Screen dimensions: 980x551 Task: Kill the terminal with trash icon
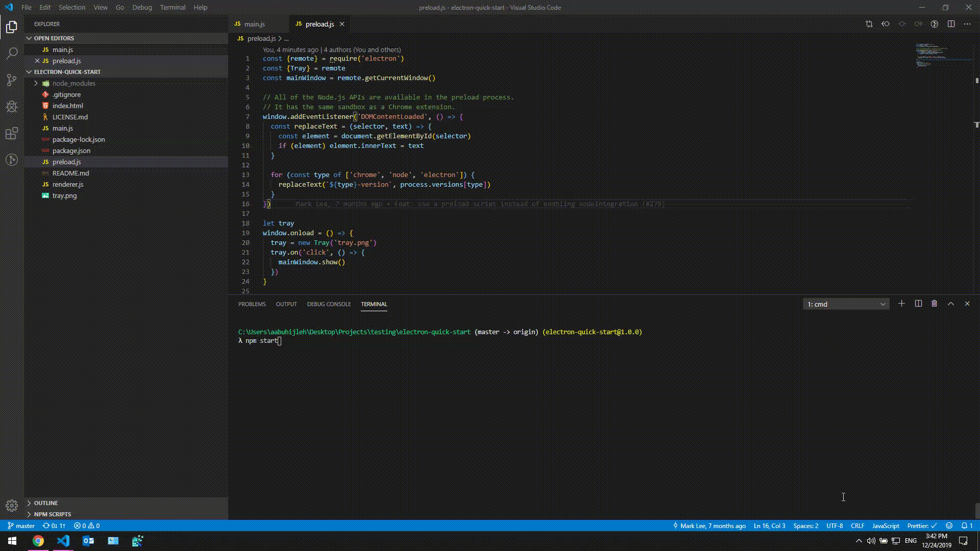point(935,304)
